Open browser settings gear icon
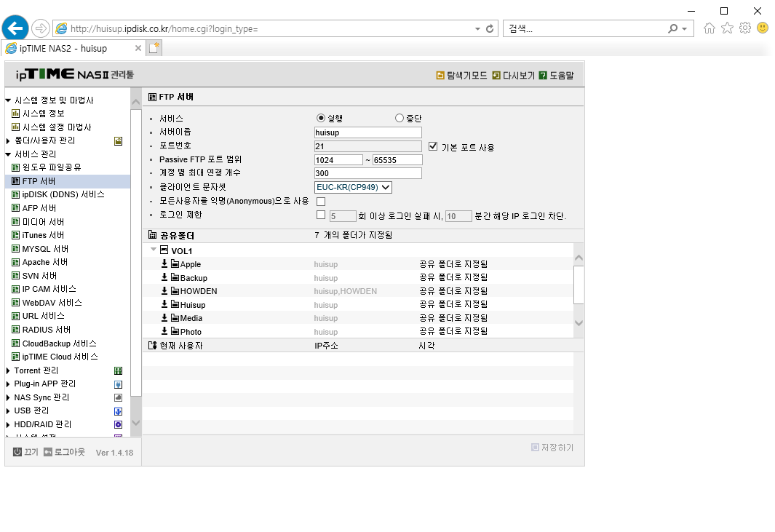The image size is (775, 532). 745,28
